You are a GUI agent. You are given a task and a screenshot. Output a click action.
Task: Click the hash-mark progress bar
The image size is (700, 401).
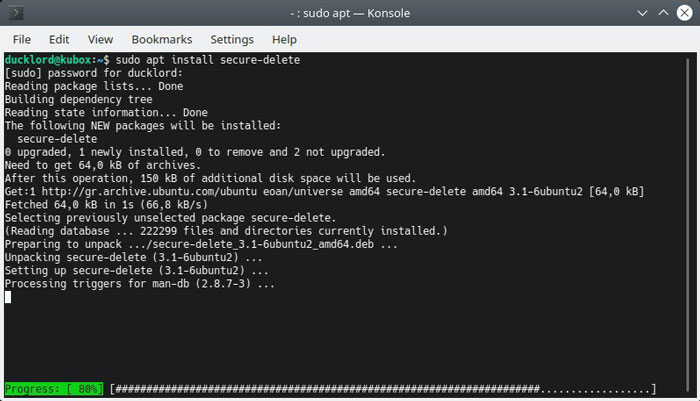(383, 389)
